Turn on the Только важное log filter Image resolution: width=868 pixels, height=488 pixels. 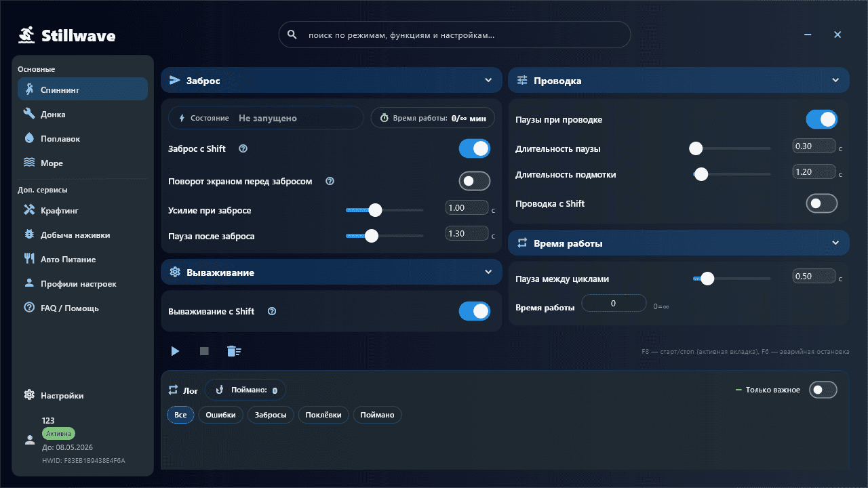pyautogui.click(x=823, y=390)
